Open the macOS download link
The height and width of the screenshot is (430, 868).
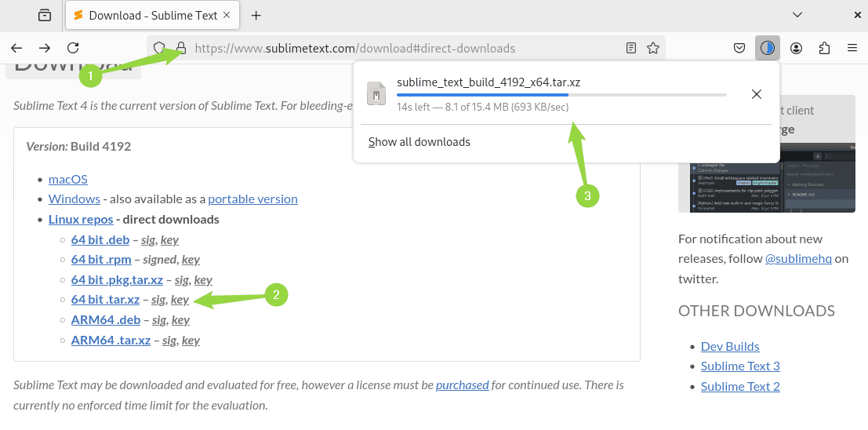pos(68,179)
